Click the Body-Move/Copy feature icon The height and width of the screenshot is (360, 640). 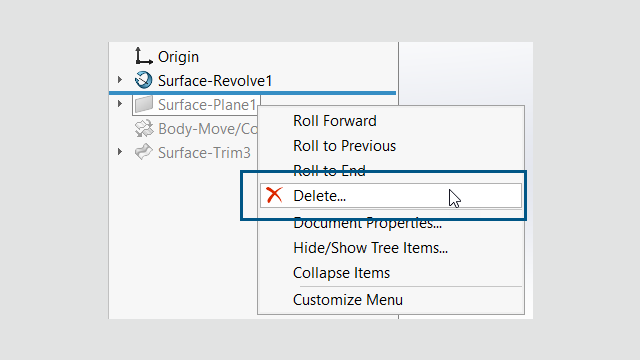point(144,129)
